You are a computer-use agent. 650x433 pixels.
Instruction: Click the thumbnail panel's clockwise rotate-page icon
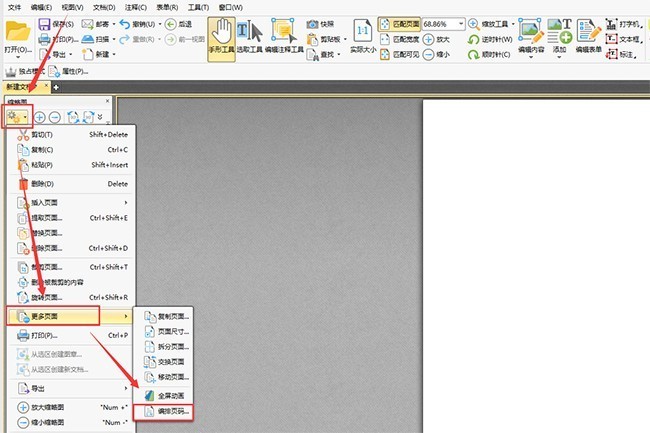(x=88, y=117)
